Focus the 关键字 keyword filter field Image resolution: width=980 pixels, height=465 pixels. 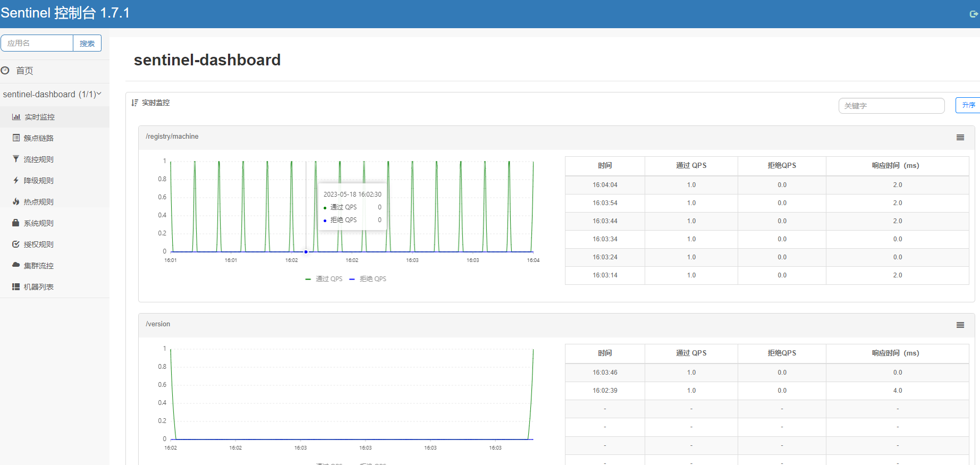pyautogui.click(x=891, y=106)
